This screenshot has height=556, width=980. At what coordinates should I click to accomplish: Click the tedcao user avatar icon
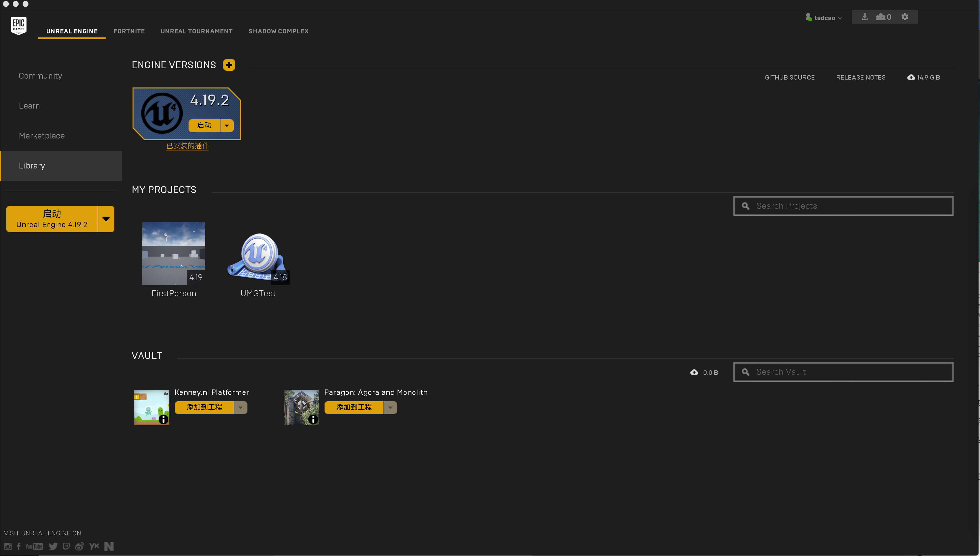coord(808,17)
